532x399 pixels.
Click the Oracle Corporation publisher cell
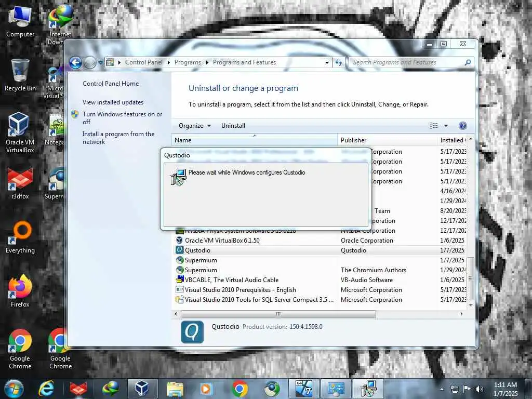click(x=367, y=241)
